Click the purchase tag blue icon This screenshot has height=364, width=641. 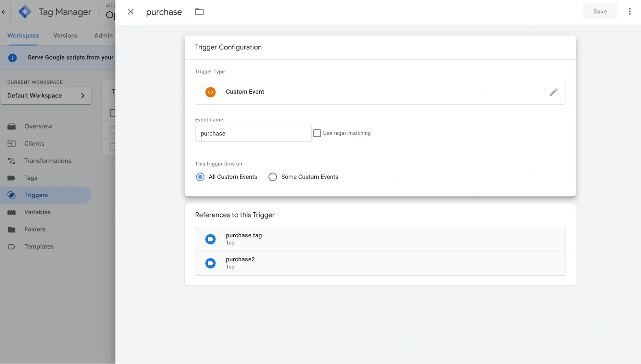(210, 239)
